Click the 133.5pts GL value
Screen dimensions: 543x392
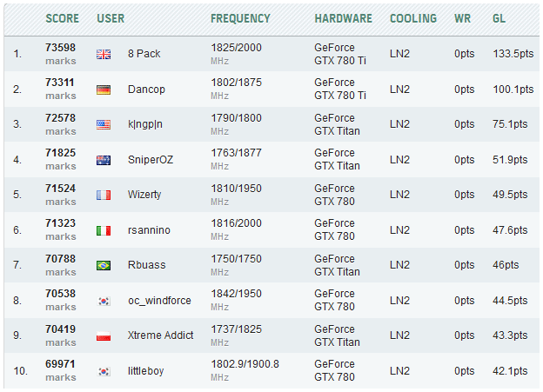click(x=513, y=54)
